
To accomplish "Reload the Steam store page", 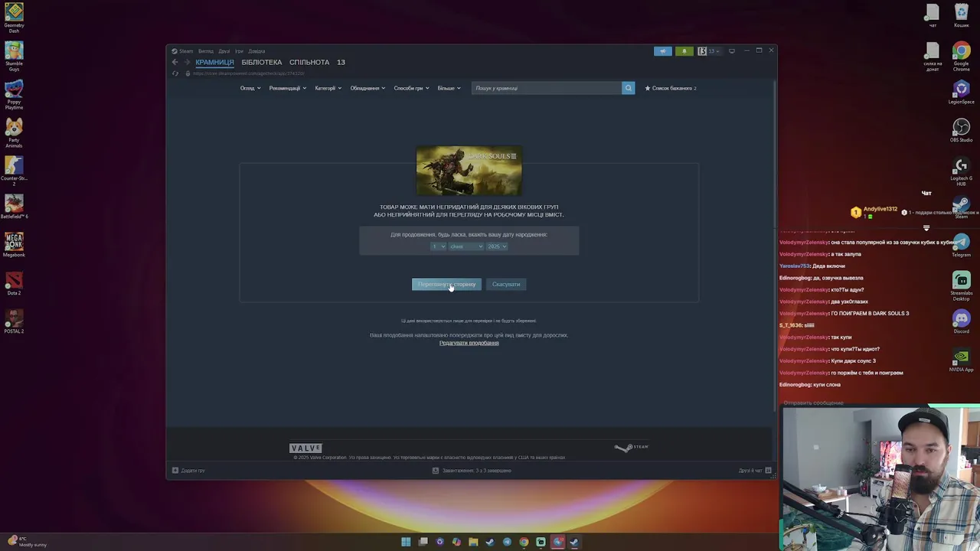I will [175, 73].
